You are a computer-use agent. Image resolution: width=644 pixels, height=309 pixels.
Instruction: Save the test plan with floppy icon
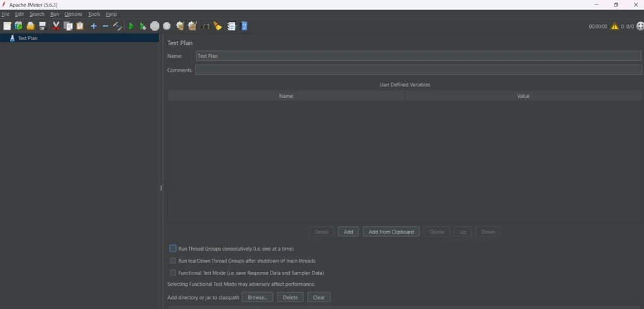click(x=42, y=26)
